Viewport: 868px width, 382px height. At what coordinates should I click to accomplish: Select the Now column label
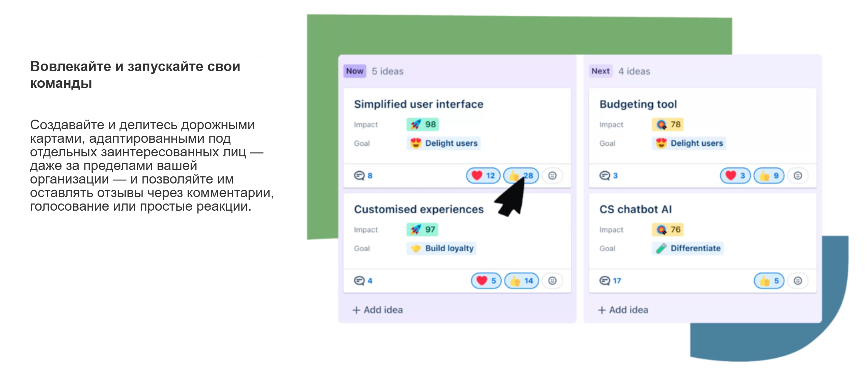point(354,71)
